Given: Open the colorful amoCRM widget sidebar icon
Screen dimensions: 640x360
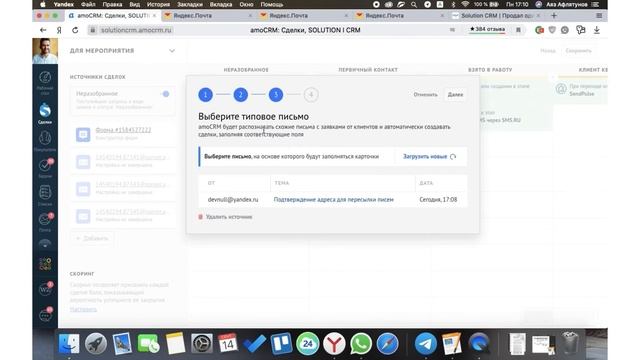Looking at the screenshot, I should pyautogui.click(x=45, y=264).
